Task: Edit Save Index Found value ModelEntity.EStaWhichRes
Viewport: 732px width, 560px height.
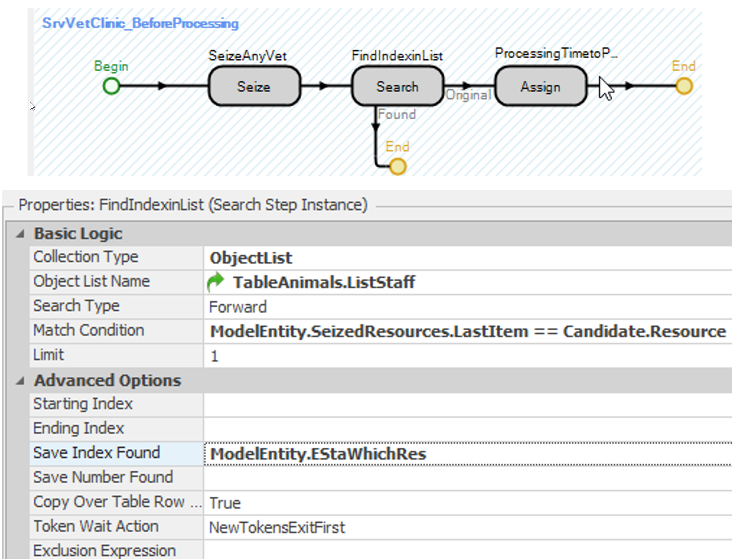Action: pos(468,454)
